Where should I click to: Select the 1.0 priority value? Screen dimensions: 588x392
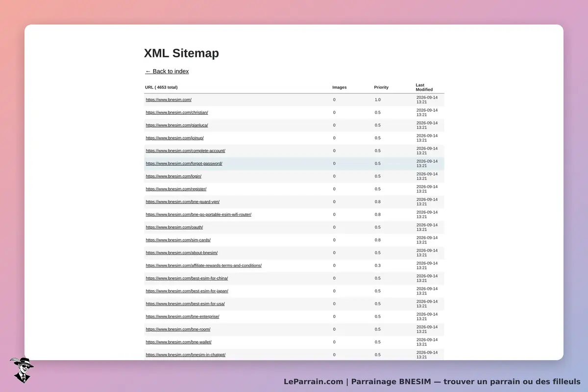pos(378,100)
